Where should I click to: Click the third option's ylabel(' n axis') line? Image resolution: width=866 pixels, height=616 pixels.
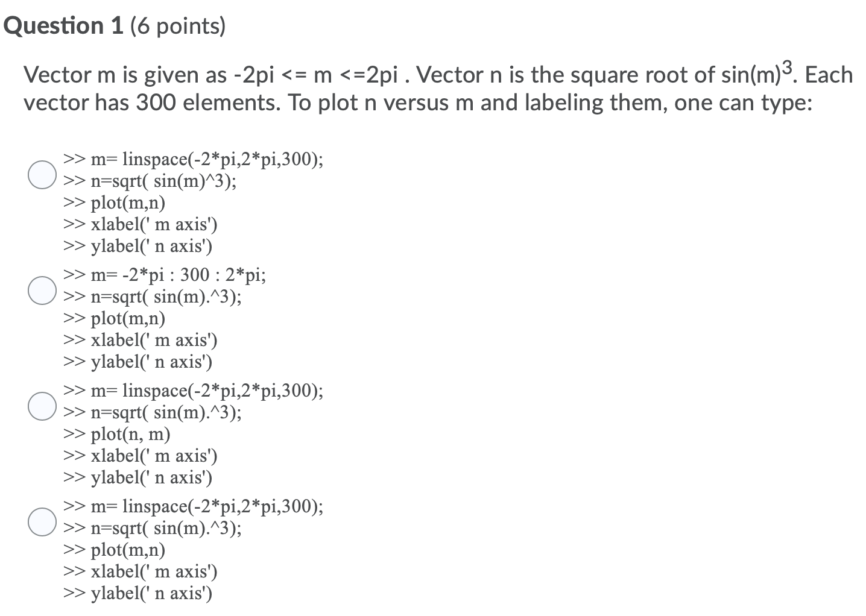click(x=139, y=477)
